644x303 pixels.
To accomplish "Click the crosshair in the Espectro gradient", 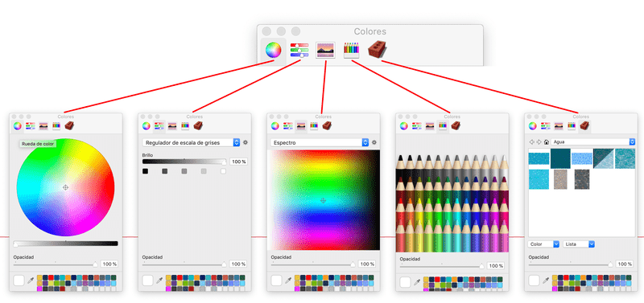I will (x=324, y=200).
